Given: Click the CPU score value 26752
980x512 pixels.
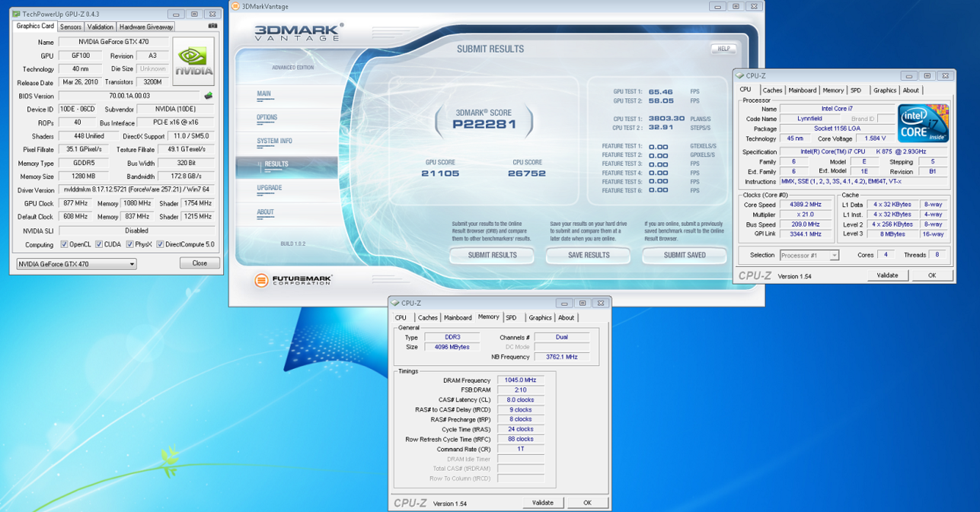Looking at the screenshot, I should (x=527, y=173).
